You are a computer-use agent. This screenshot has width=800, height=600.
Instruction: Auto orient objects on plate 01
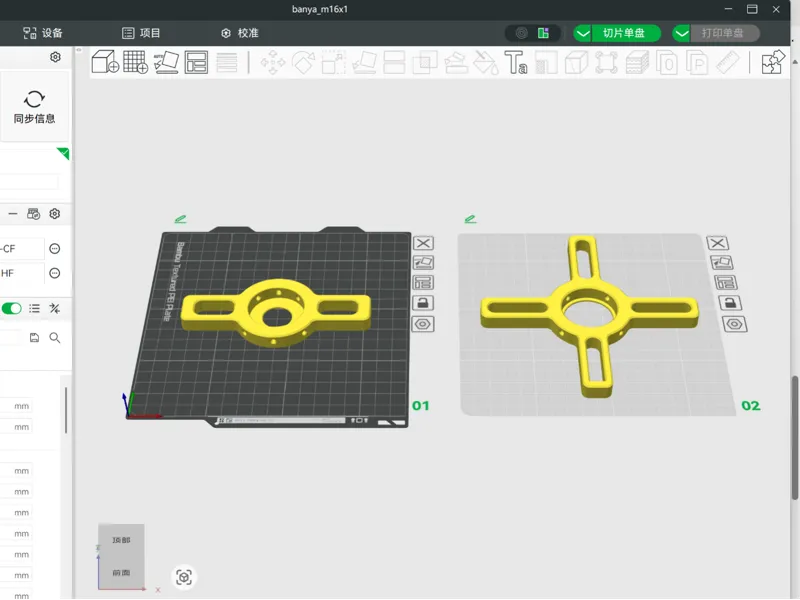point(423,263)
